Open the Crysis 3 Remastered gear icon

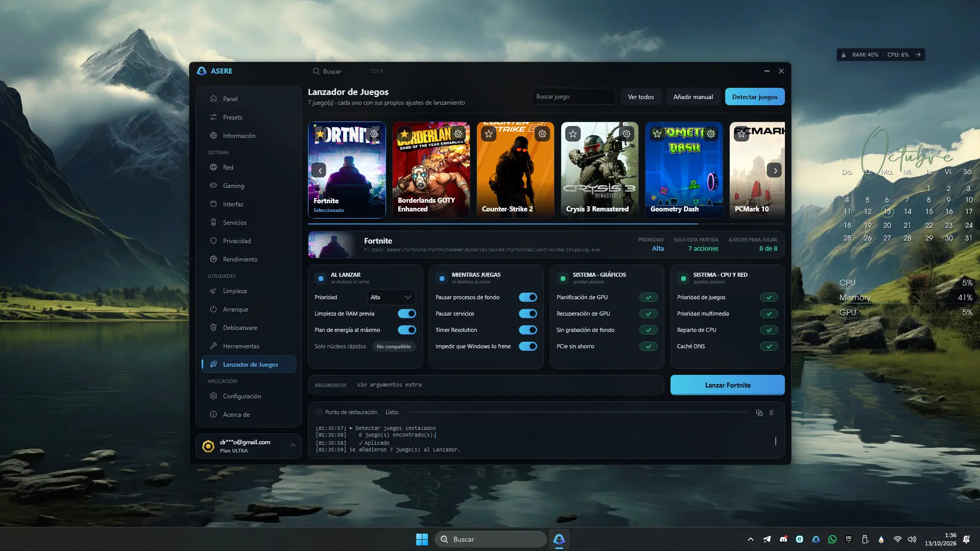pyautogui.click(x=627, y=134)
